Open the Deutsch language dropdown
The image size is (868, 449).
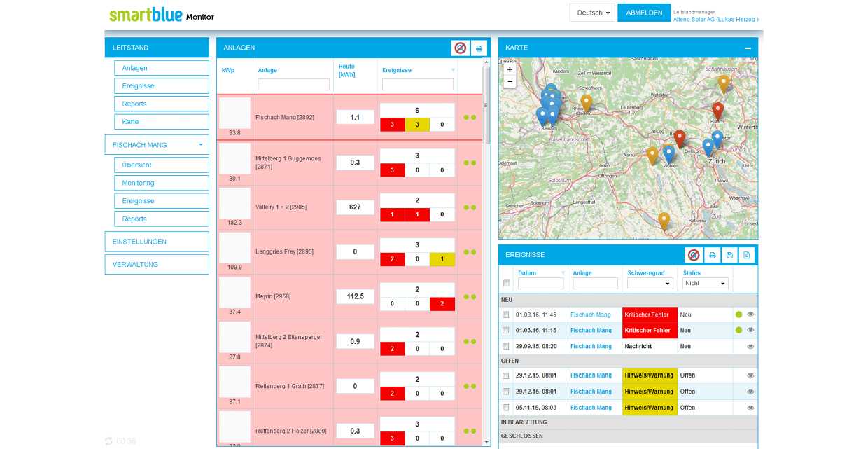[x=591, y=13]
